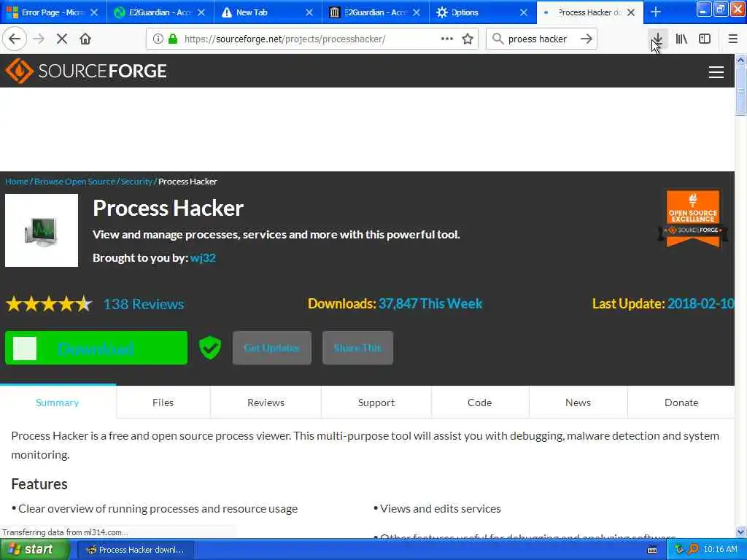Open the Support tab

pos(376,402)
